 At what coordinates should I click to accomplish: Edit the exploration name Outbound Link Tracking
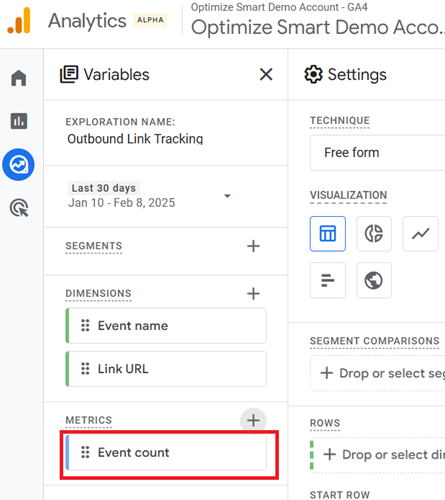point(135,139)
